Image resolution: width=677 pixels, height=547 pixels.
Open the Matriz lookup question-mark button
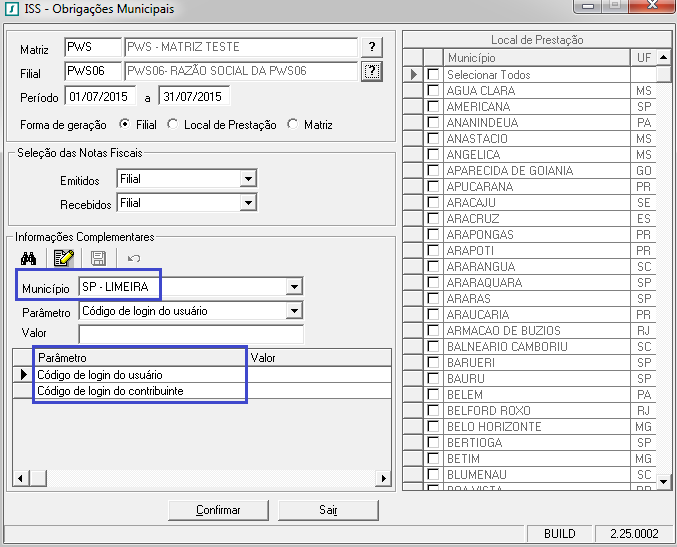372,47
